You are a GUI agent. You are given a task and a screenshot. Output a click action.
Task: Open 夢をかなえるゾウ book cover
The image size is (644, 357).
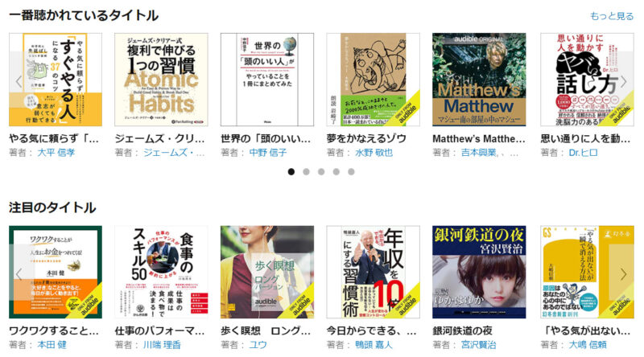[x=373, y=80]
